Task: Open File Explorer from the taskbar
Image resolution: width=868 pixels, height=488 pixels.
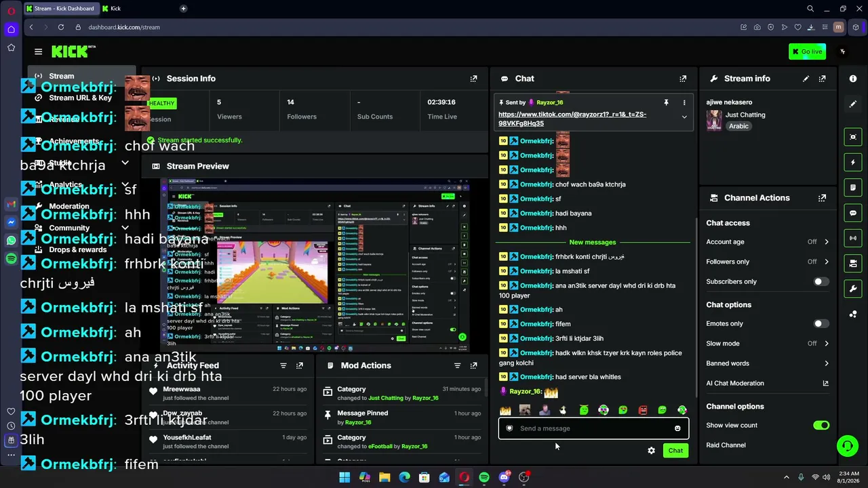Action: (x=384, y=477)
